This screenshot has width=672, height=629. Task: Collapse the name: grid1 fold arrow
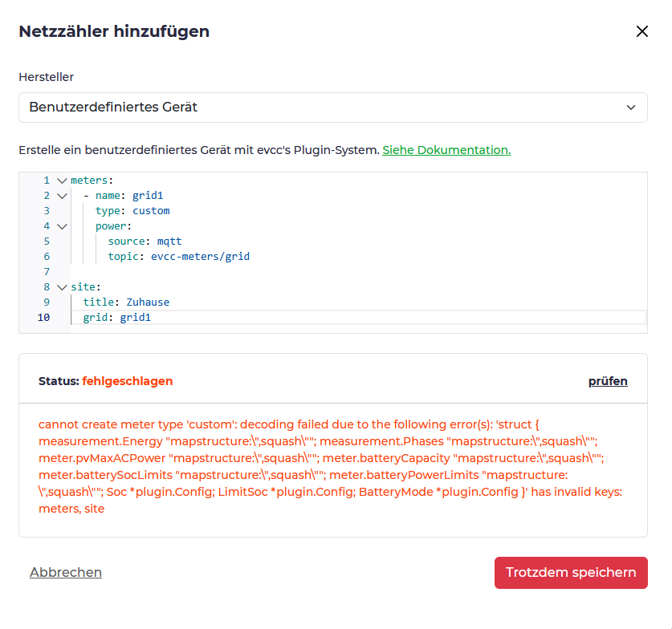(x=62, y=196)
